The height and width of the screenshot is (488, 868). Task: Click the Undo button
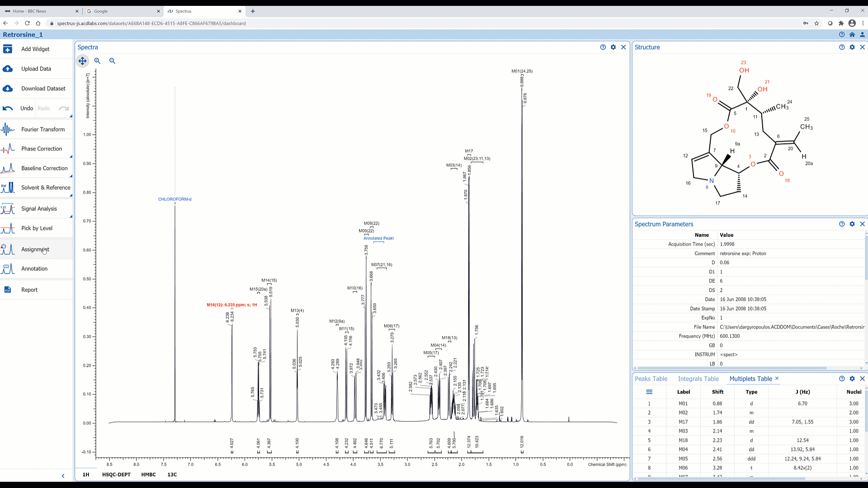(x=26, y=108)
